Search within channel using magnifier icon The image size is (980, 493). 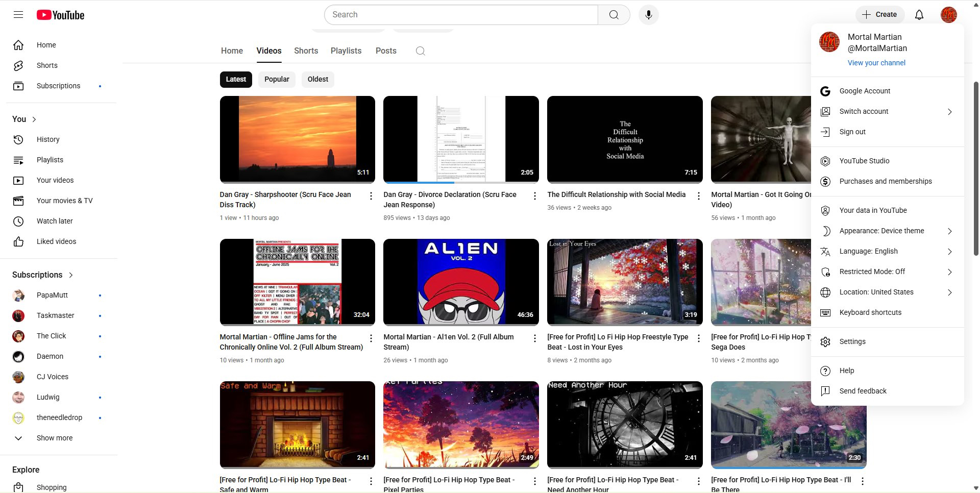[x=420, y=51]
